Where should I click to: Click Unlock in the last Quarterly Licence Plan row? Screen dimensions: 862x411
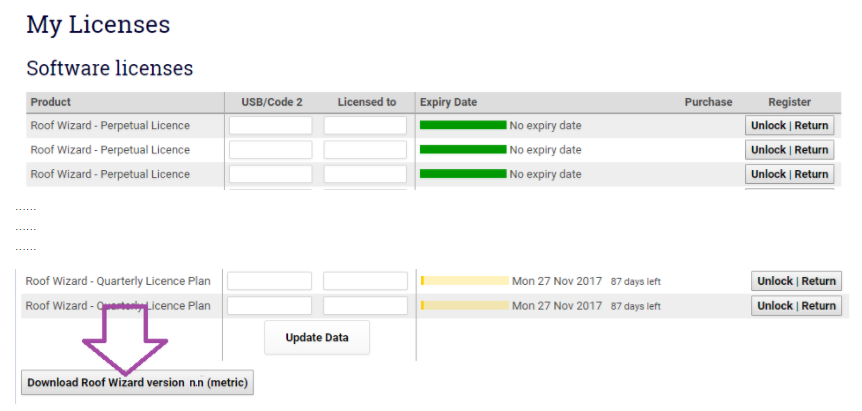tap(775, 306)
